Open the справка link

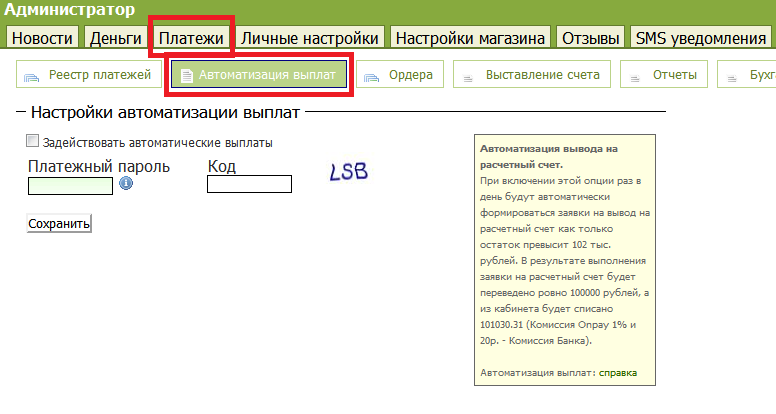point(618,373)
